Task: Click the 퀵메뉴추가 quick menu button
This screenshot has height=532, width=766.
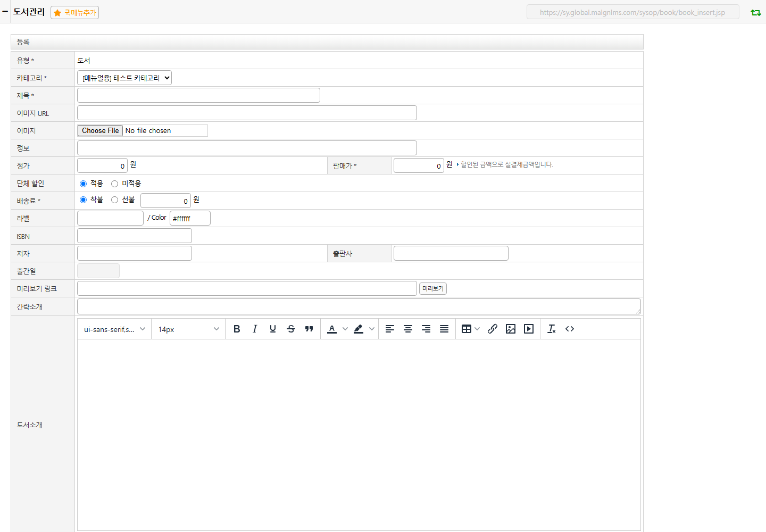Action: point(75,12)
